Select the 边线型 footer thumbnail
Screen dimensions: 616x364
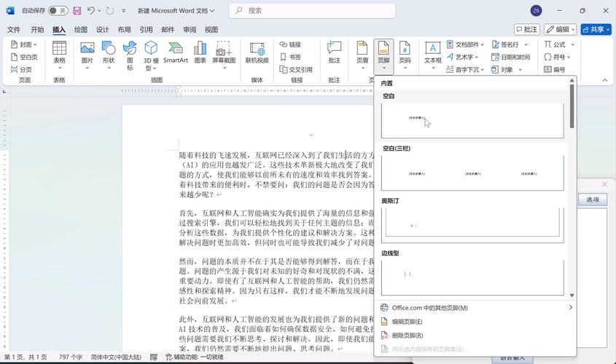click(x=472, y=277)
